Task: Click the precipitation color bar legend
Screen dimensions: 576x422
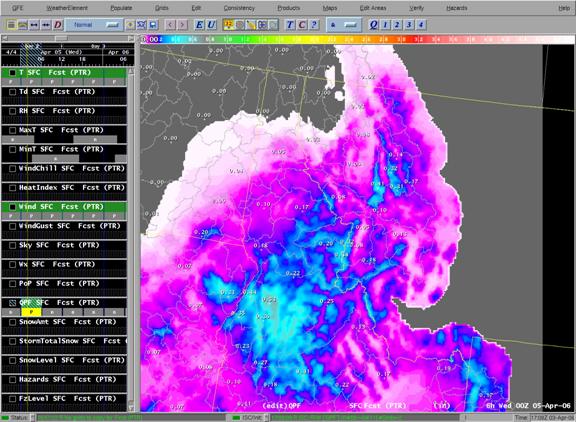Action: pyautogui.click(x=357, y=39)
